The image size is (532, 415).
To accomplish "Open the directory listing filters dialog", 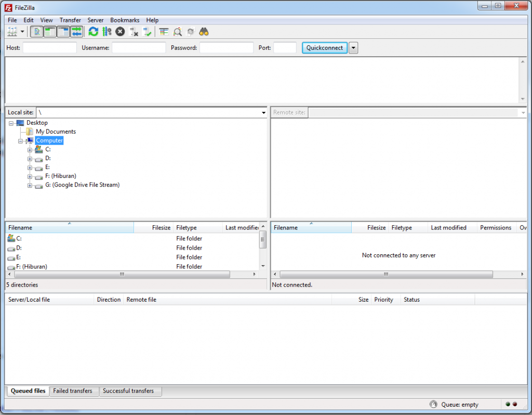I will pos(164,32).
